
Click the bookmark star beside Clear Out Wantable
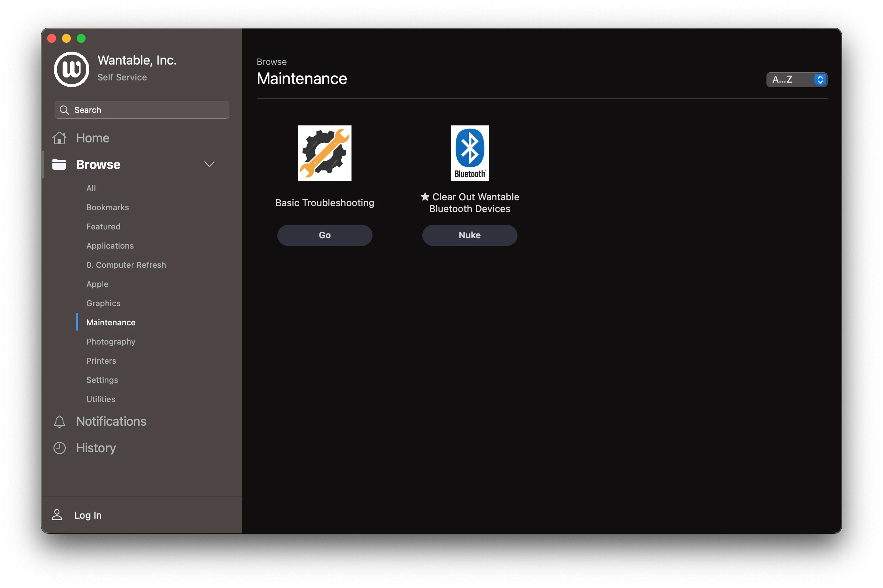coord(425,197)
